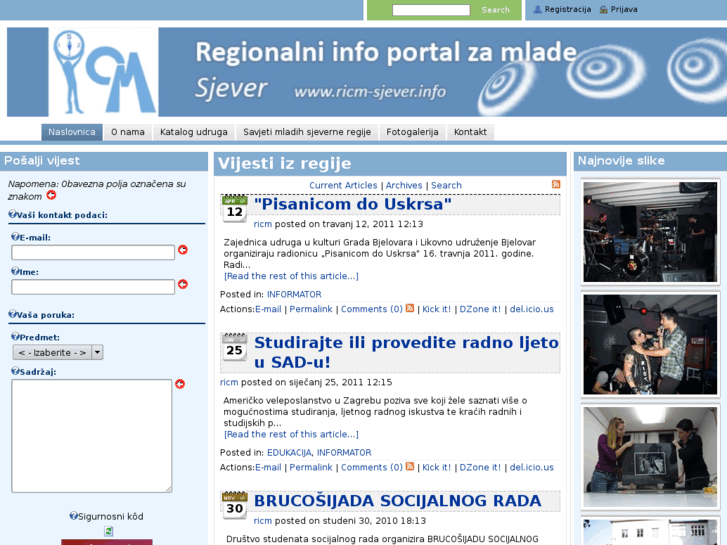Click the help icon beside Predmet label
Viewport: 727px width, 545px height.
15,337
